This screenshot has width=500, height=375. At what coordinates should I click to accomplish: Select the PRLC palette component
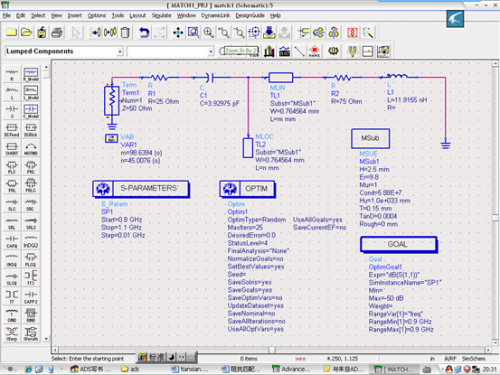tap(31, 186)
